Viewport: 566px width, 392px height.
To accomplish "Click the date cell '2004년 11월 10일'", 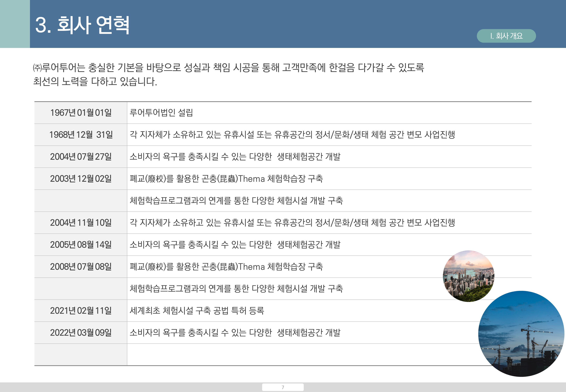I will pyautogui.click(x=81, y=223).
